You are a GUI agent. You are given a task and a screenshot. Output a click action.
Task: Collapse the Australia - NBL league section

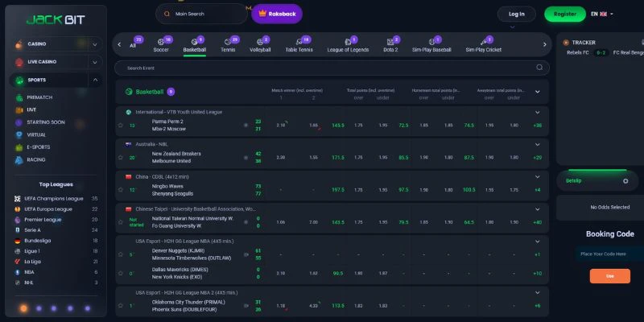pyautogui.click(x=537, y=145)
